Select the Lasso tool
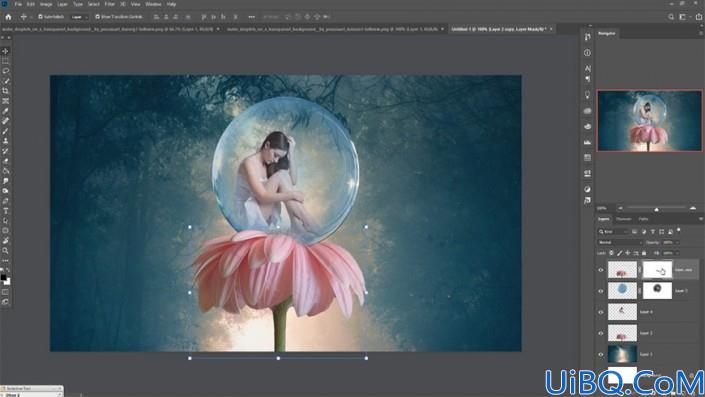Image resolution: width=705 pixels, height=397 pixels. (5, 71)
